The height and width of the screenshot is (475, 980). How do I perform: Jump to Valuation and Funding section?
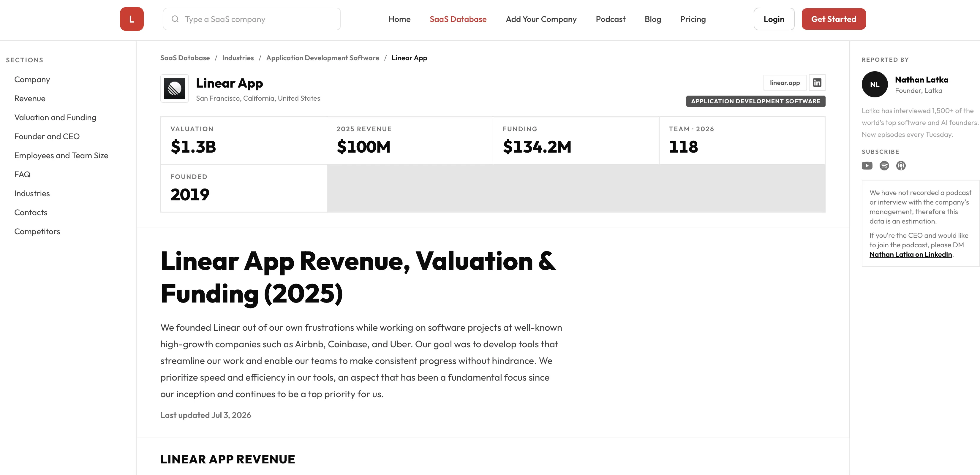(55, 118)
